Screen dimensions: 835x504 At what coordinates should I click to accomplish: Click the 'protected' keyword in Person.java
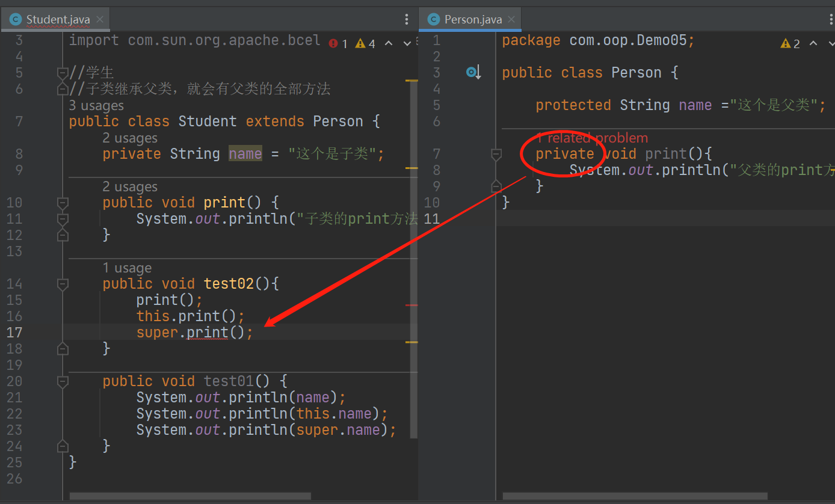point(573,105)
